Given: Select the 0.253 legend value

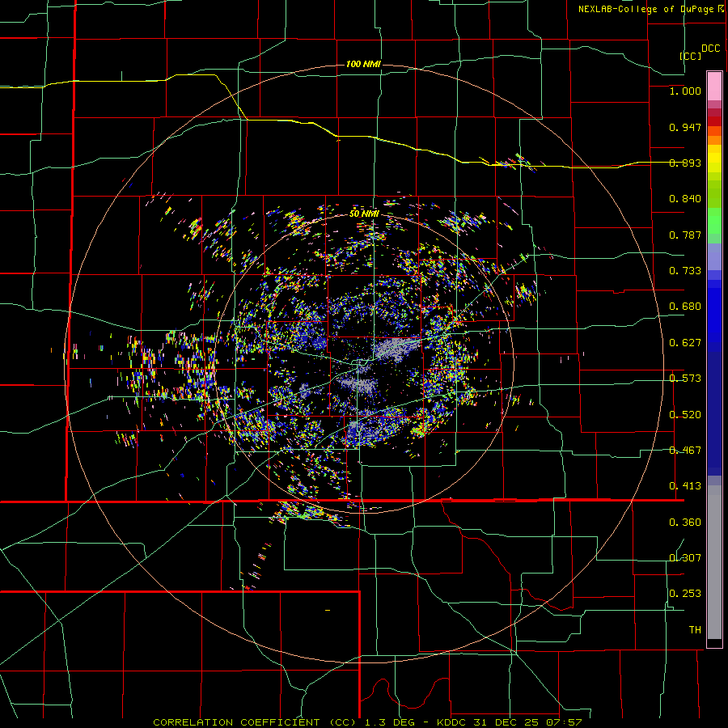Looking at the screenshot, I should pyautogui.click(x=685, y=594).
